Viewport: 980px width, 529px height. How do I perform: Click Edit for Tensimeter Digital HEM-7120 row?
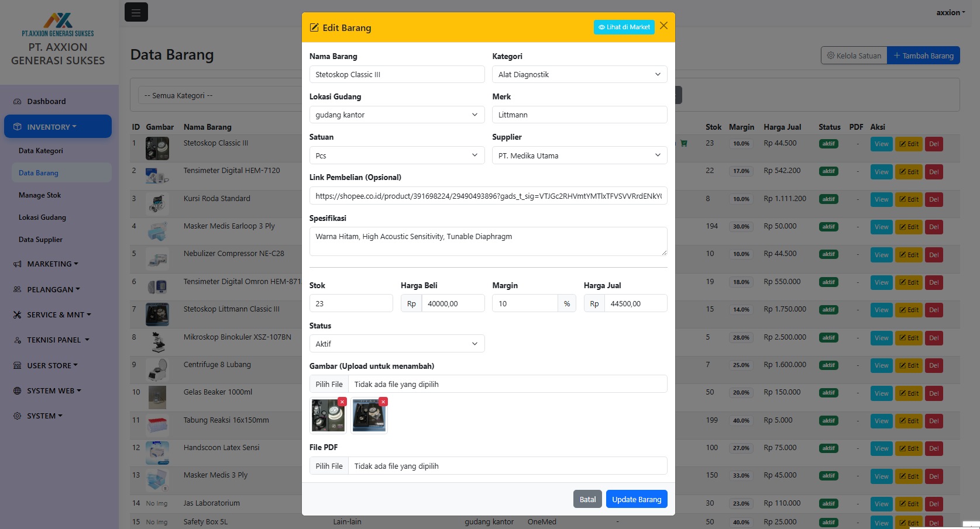(x=909, y=172)
